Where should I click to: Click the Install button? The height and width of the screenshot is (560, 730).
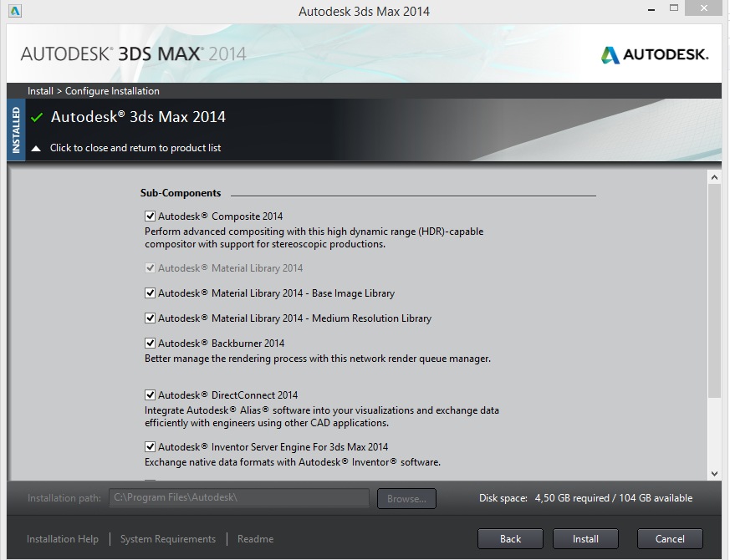[585, 539]
